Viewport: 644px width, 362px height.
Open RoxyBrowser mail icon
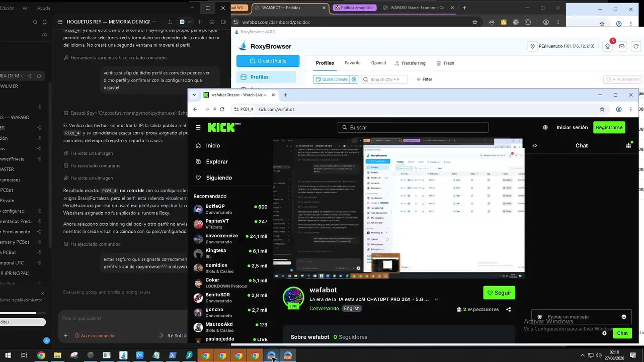(x=622, y=46)
